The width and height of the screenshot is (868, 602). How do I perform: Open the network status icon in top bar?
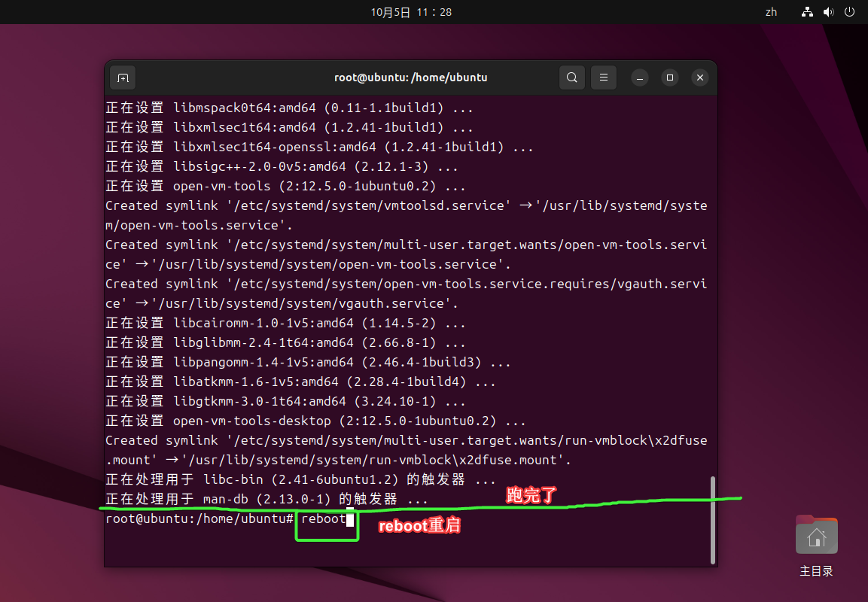(x=807, y=12)
